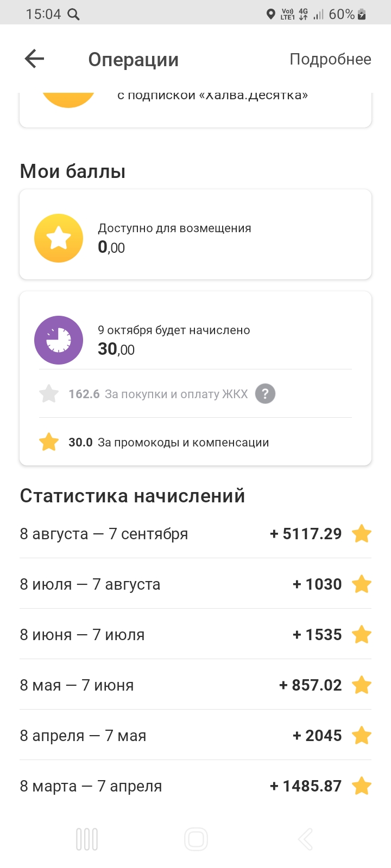
Task: Tap the + 857.02 points amount
Action: click(311, 685)
